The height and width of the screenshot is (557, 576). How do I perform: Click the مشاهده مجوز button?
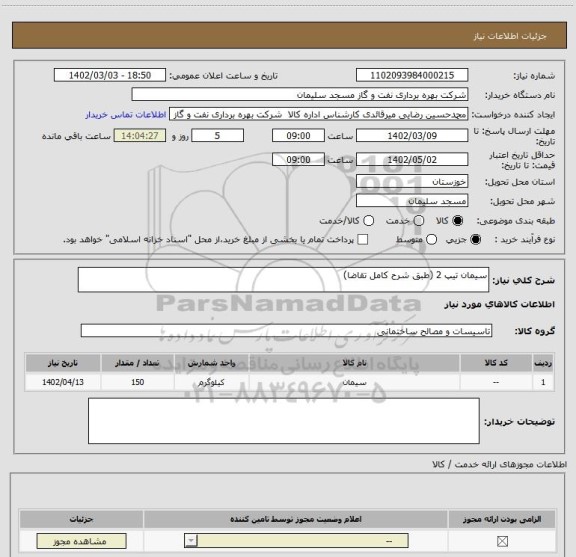pos(81,541)
